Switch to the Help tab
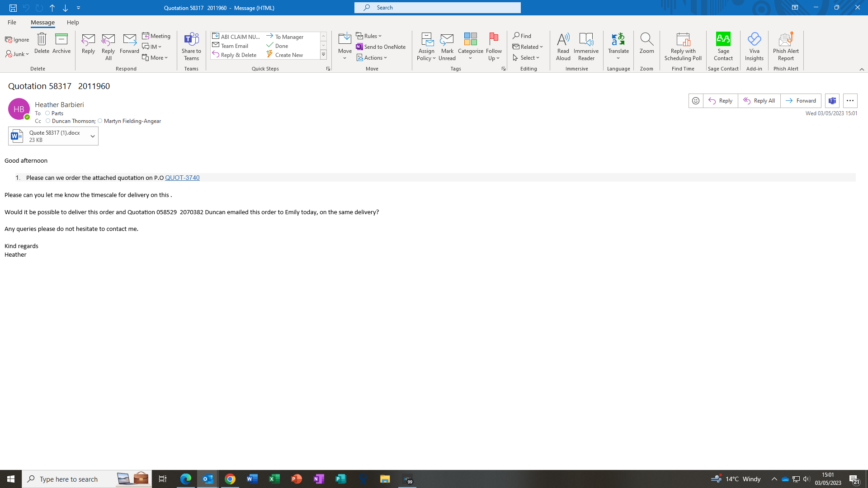This screenshot has height=488, width=868. pos(73,22)
